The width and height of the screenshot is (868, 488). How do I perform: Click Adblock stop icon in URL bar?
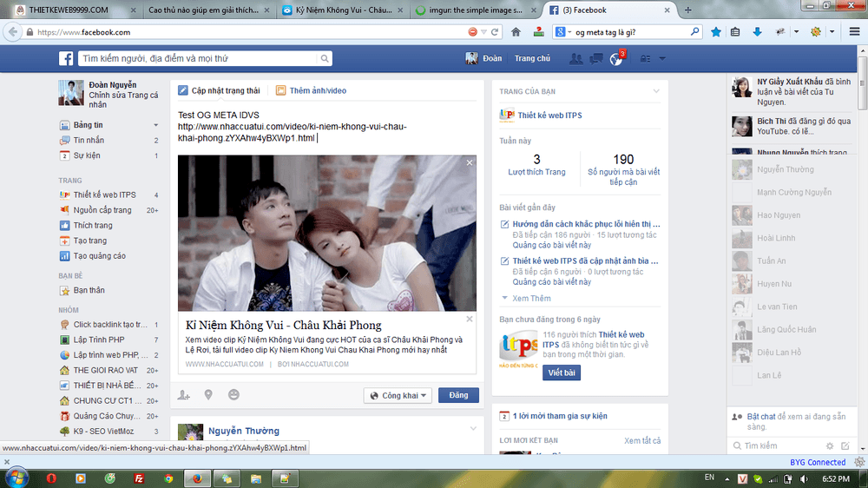[x=472, y=32]
